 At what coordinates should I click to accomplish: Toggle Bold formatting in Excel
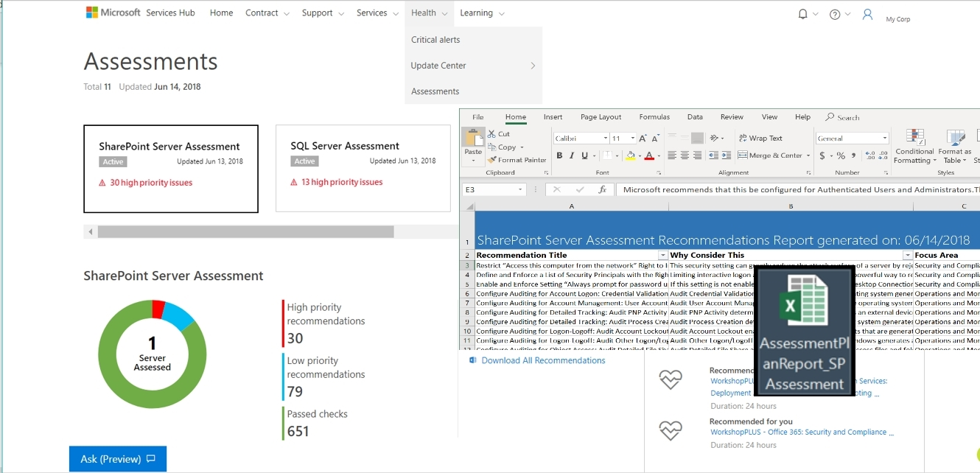[x=559, y=155]
